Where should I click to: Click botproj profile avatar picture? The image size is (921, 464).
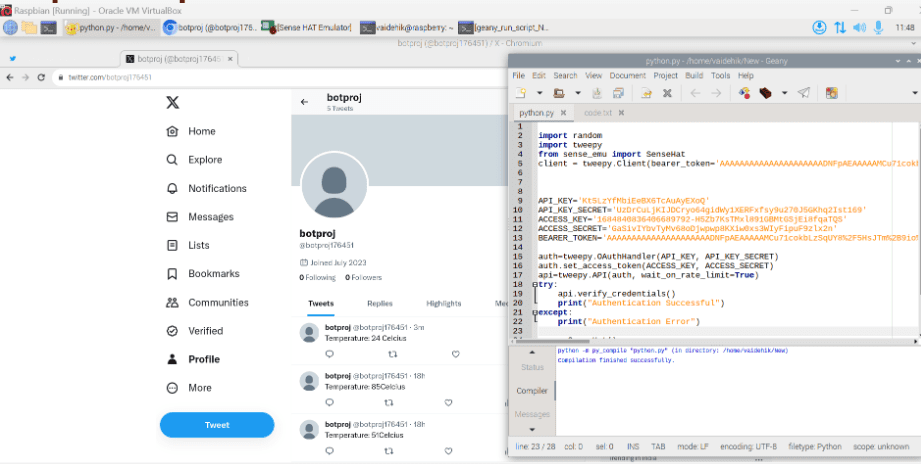point(334,185)
